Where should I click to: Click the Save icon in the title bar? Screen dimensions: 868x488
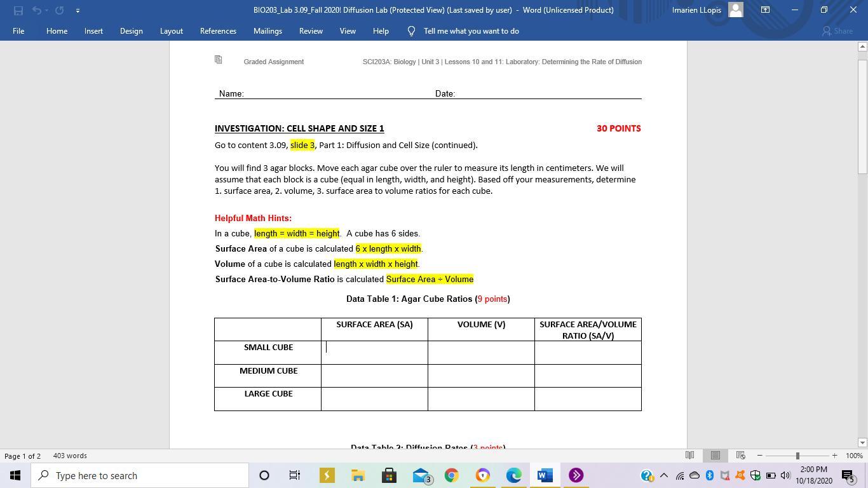click(18, 10)
